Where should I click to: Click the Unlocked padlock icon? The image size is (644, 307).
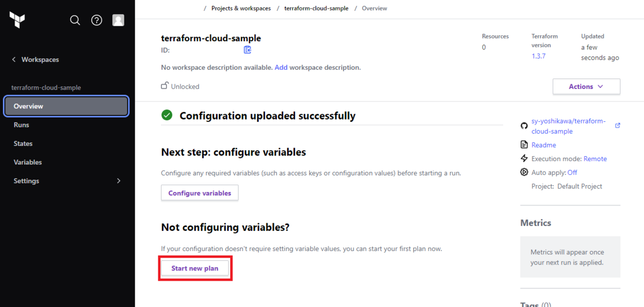165,86
